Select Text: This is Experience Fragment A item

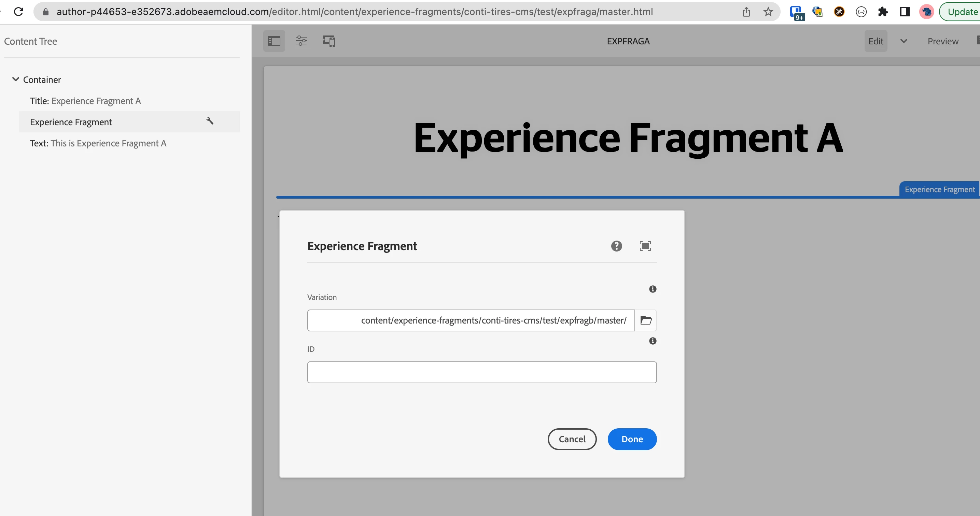click(98, 143)
